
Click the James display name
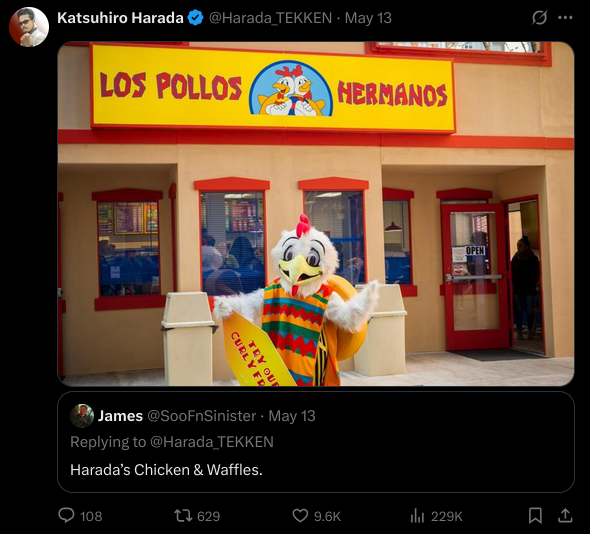[x=120, y=416]
